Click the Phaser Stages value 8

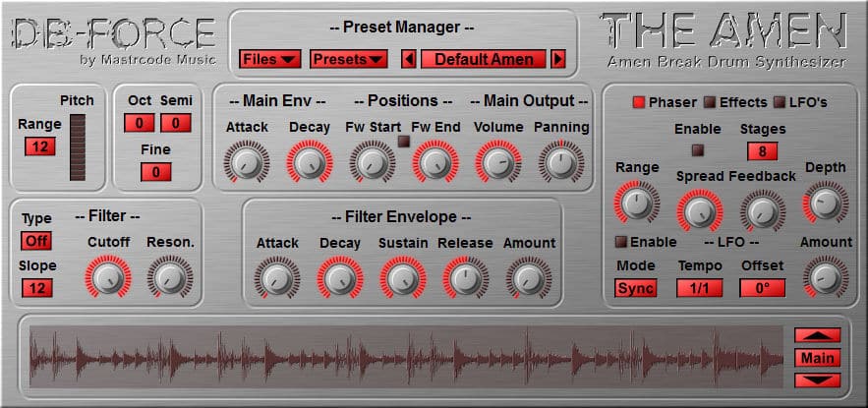[762, 151]
